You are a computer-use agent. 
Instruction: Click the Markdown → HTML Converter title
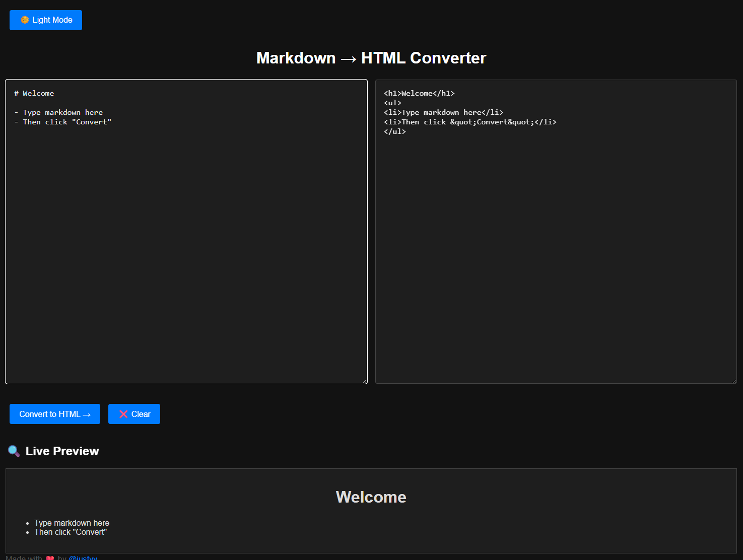click(371, 58)
